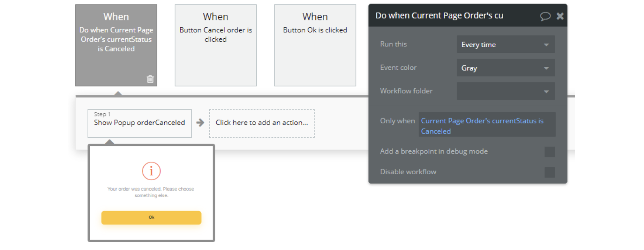The height and width of the screenshot is (250, 644).
Task: Click the yellow Ok button in the popup preview
Action: pos(151,218)
